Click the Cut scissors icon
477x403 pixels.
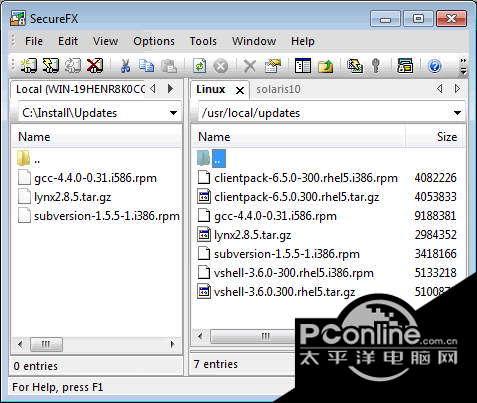(125, 66)
